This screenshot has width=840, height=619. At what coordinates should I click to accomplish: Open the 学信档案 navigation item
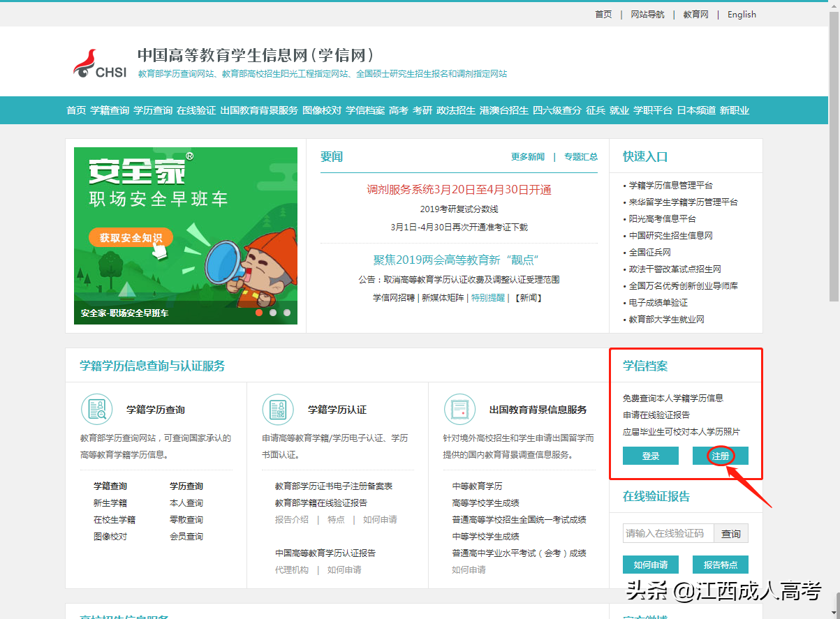(x=366, y=110)
